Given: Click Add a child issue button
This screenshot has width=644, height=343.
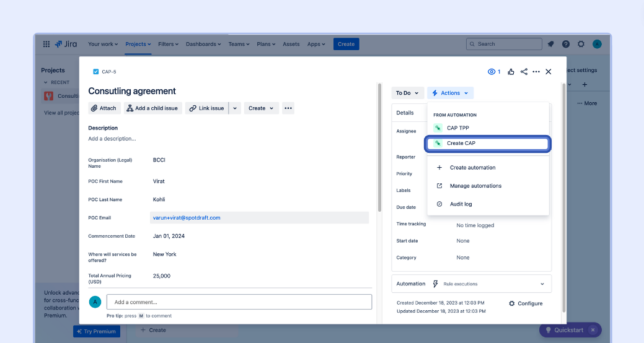Looking at the screenshot, I should coord(152,108).
